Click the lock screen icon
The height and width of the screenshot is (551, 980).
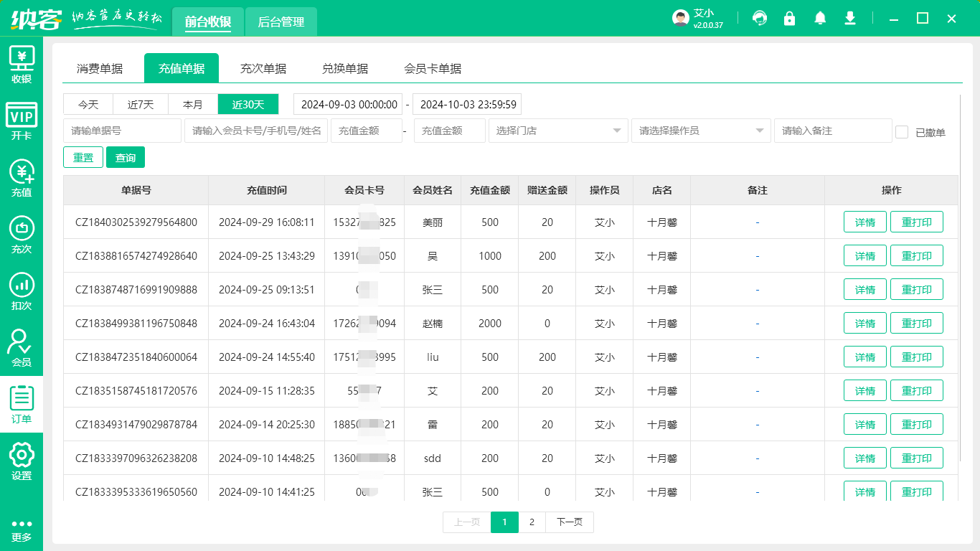790,19
